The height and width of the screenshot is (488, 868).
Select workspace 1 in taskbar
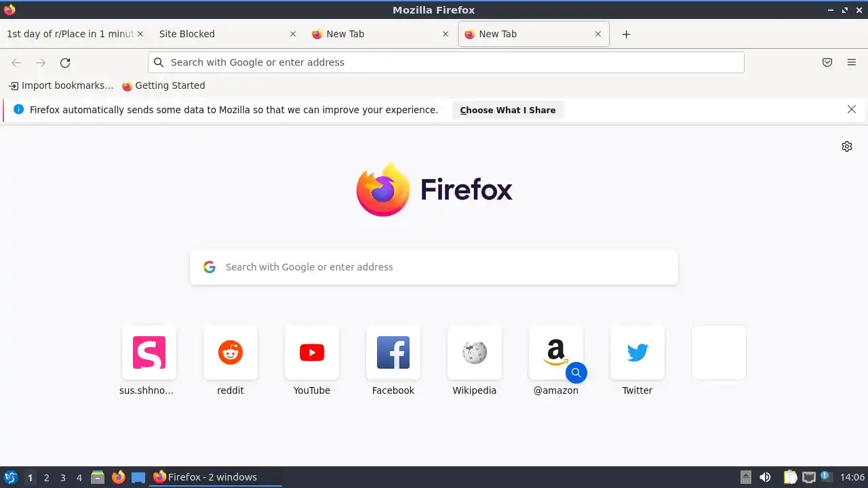pyautogui.click(x=30, y=478)
